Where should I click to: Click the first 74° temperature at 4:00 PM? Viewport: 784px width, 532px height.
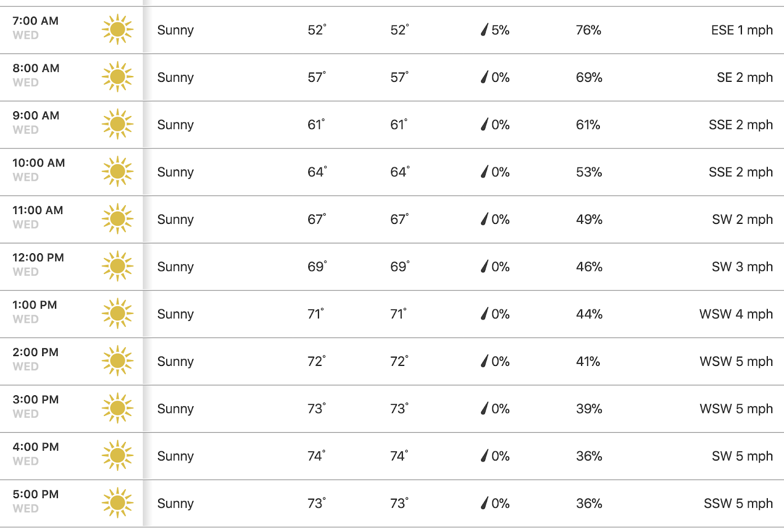(317, 456)
